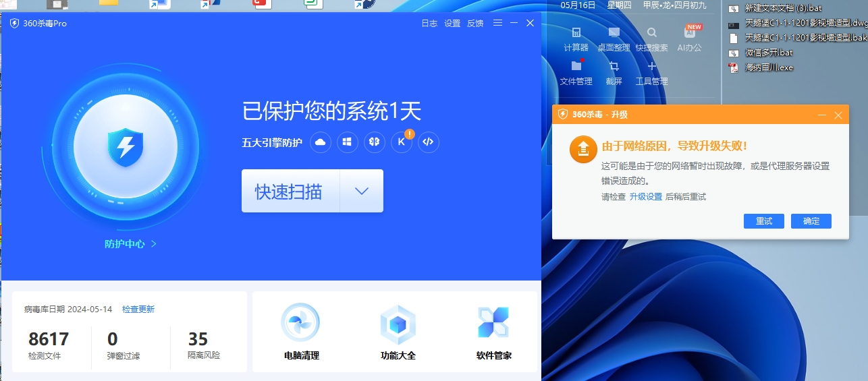Select the script code engine icon
Image resolution: width=868 pixels, height=381 pixels.
pyautogui.click(x=429, y=142)
